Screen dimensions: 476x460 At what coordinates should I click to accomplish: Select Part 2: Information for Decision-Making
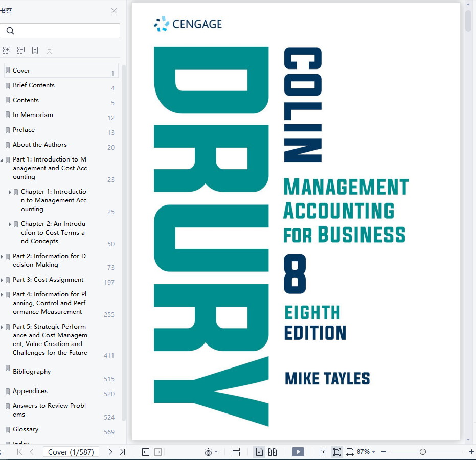coord(49,260)
